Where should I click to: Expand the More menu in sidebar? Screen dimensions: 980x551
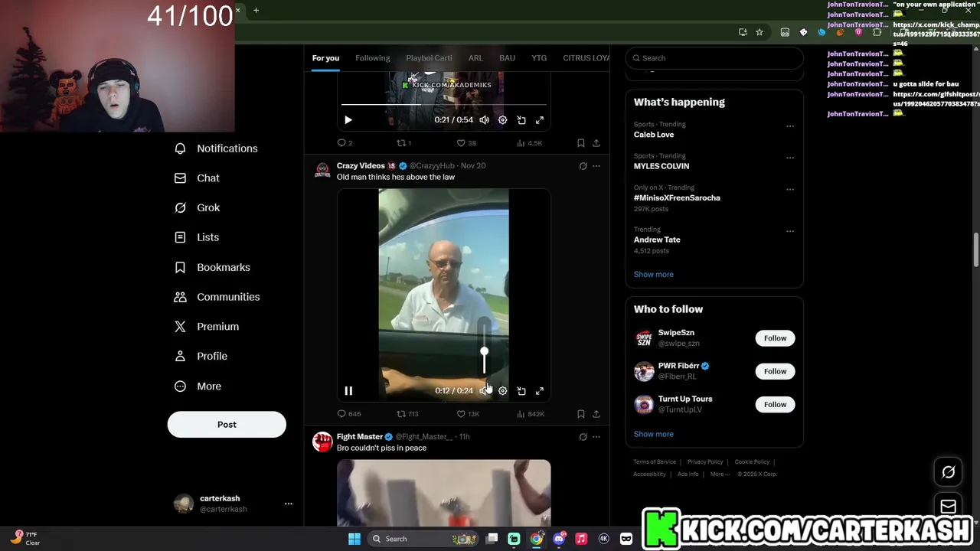click(198, 386)
